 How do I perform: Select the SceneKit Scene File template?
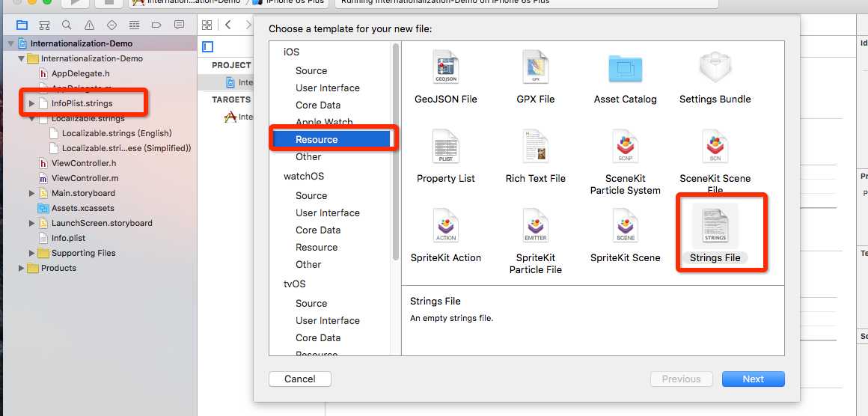pyautogui.click(x=715, y=162)
